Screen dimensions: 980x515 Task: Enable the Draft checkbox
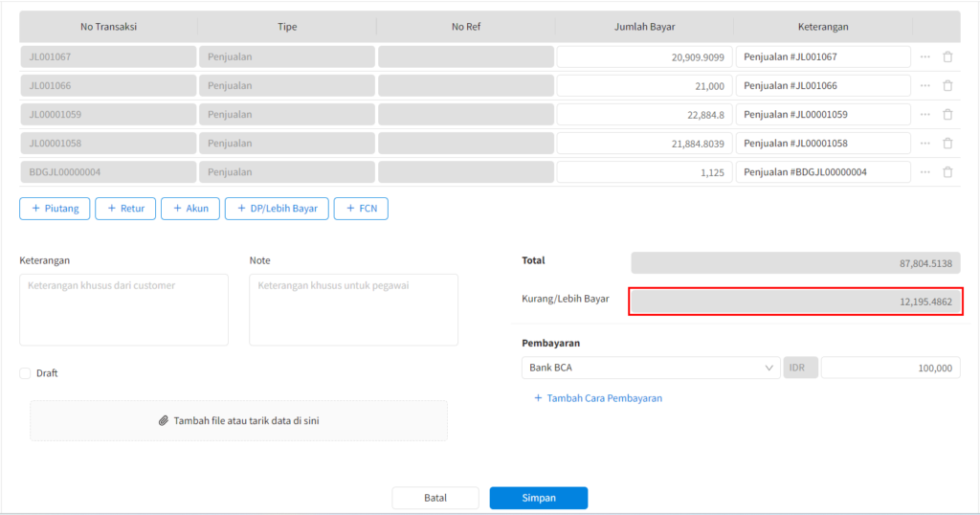(25, 373)
